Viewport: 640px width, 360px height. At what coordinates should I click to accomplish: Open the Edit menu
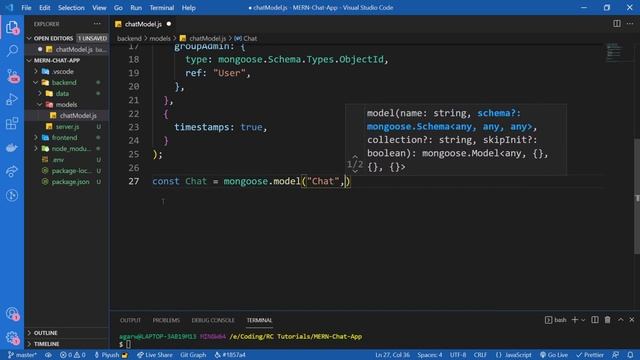pyautogui.click(x=44, y=8)
